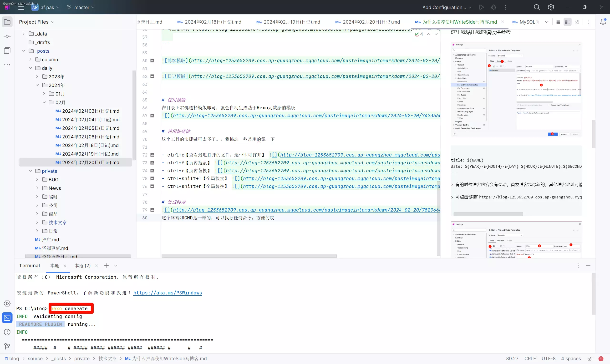Click the Services run icon in sidebar
This screenshot has height=364, width=610.
click(x=7, y=304)
